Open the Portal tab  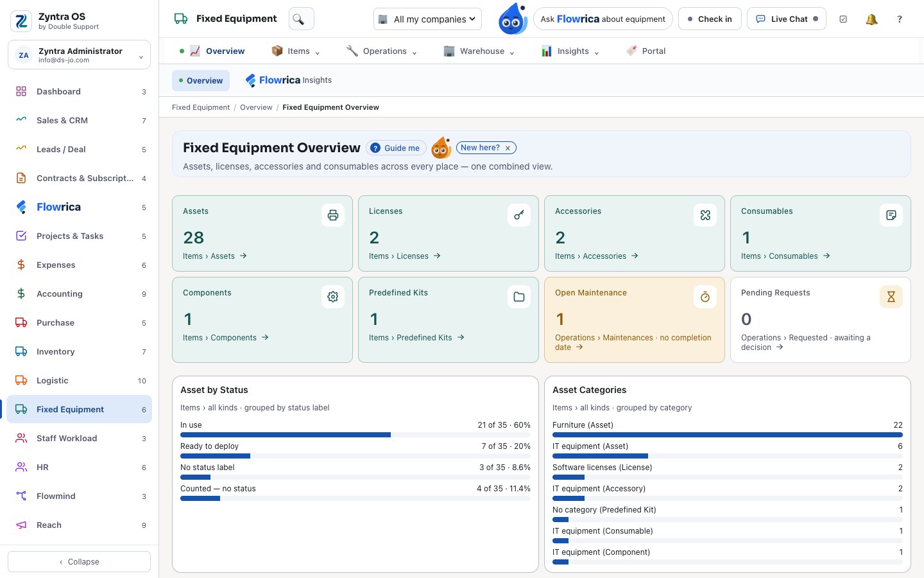646,51
